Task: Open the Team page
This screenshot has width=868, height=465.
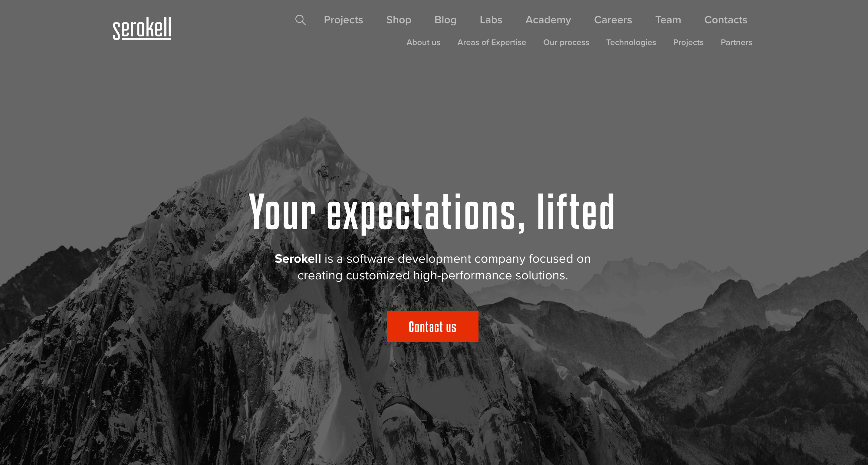Action: click(668, 20)
